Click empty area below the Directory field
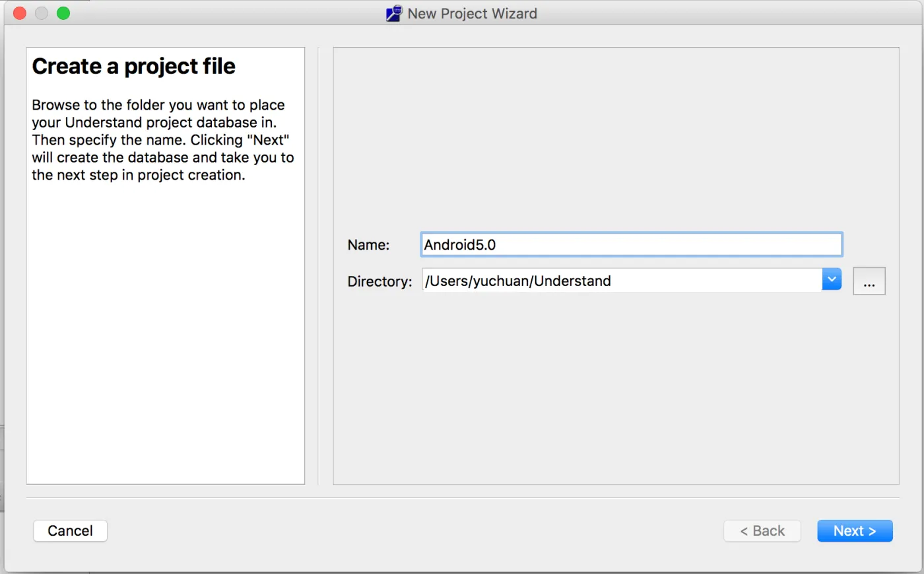The height and width of the screenshot is (574, 924). click(616, 390)
